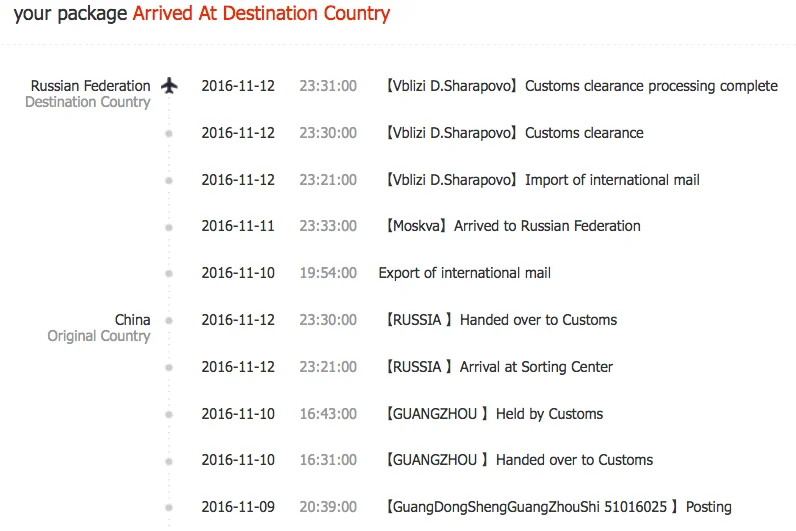Click the Moskva Arrived to Russian Federation entry
The height and width of the screenshot is (531, 796).
512,226
